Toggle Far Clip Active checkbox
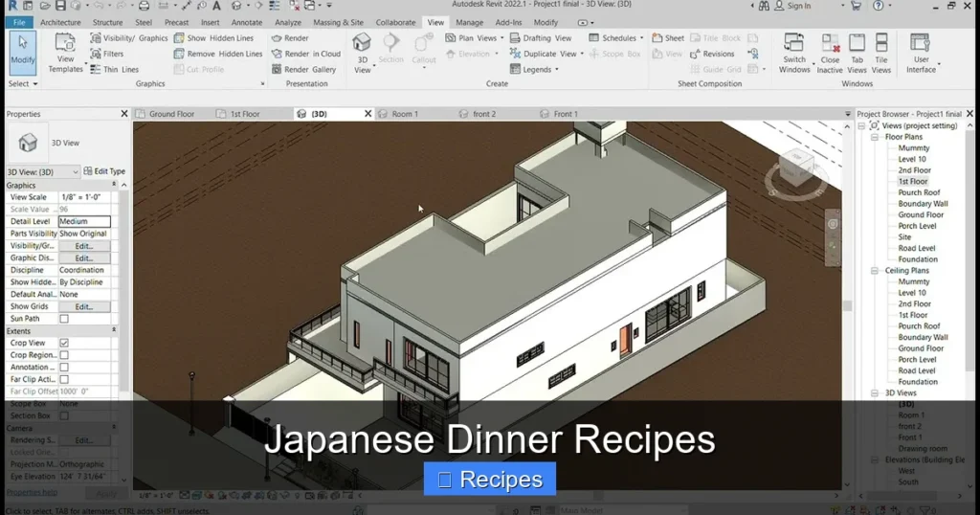The width and height of the screenshot is (980, 515). point(64,379)
